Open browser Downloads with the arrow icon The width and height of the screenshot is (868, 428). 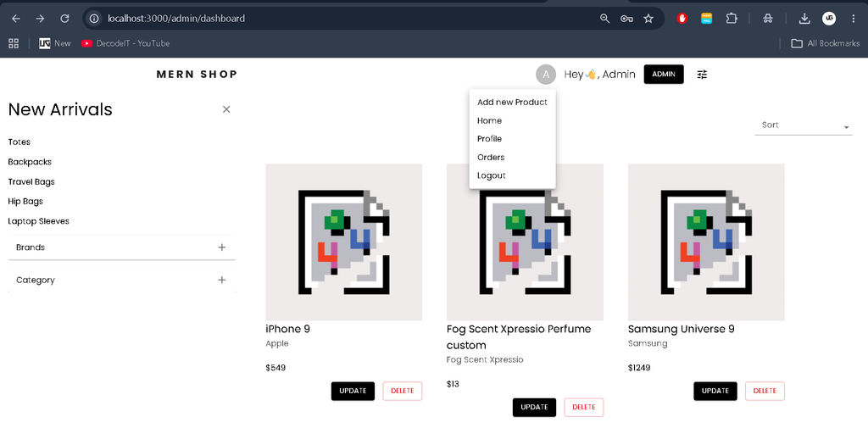[x=804, y=19]
